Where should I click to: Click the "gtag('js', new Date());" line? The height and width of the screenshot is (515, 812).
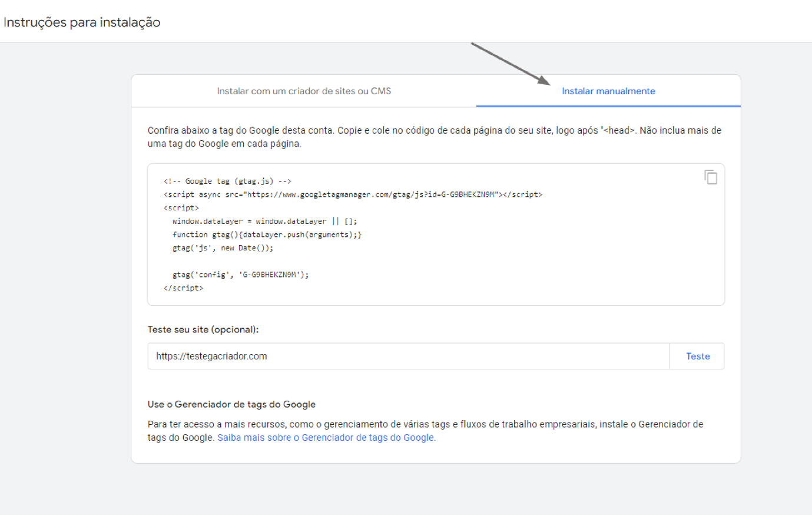(223, 248)
